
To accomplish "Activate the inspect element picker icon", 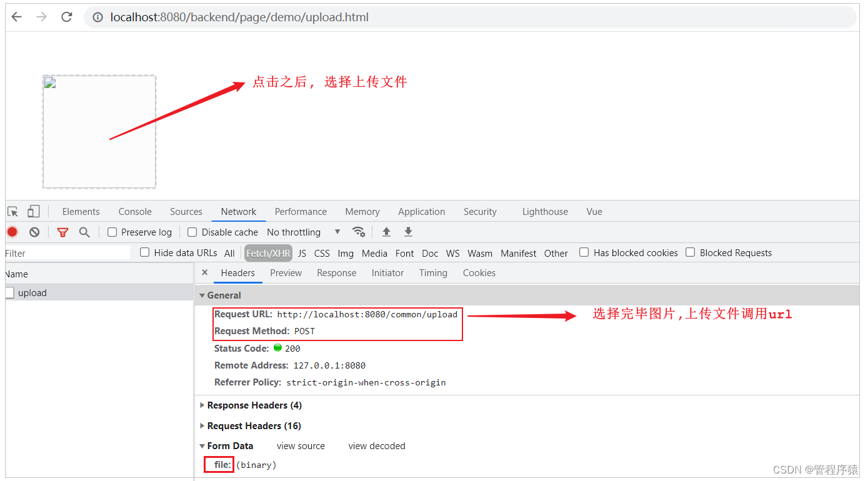I will [x=13, y=212].
